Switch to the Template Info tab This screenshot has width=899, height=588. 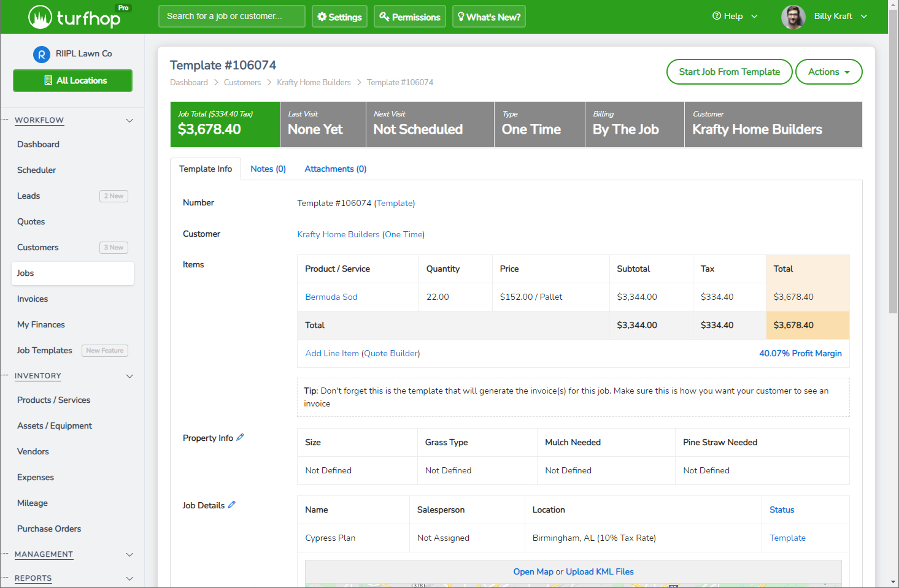(x=206, y=169)
